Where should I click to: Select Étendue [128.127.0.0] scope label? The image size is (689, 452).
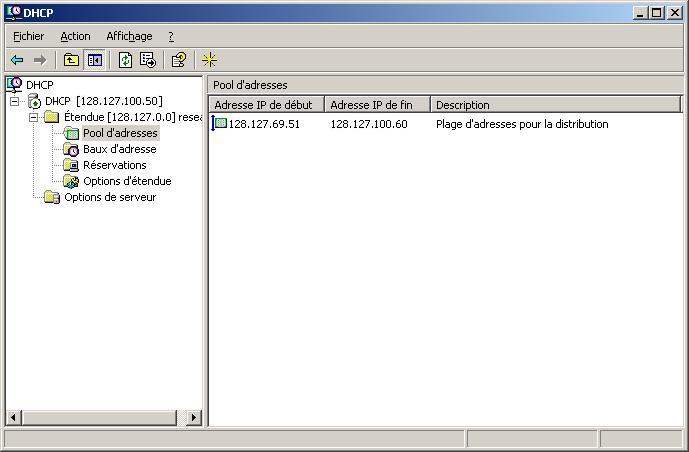click(x=133, y=117)
